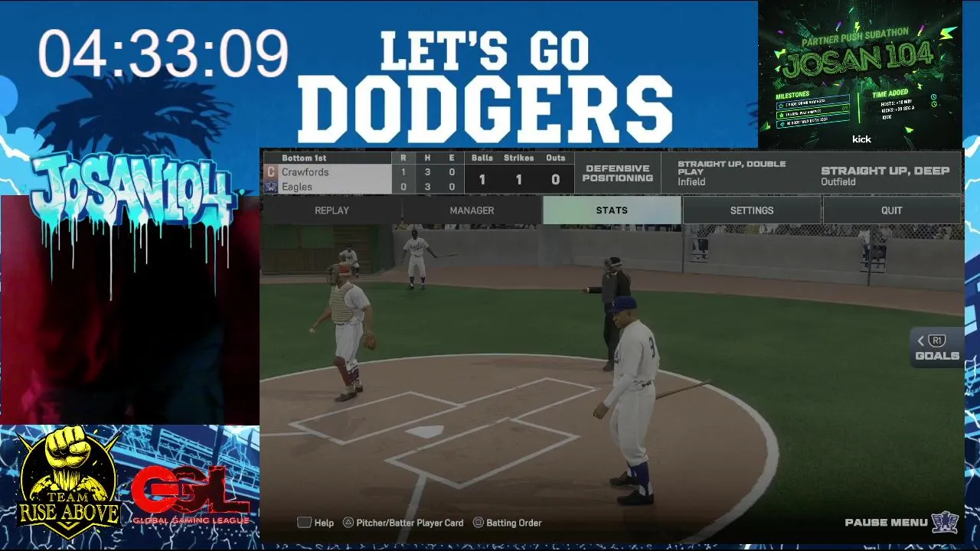Select the Manager tab
980x551 pixels.
click(472, 210)
